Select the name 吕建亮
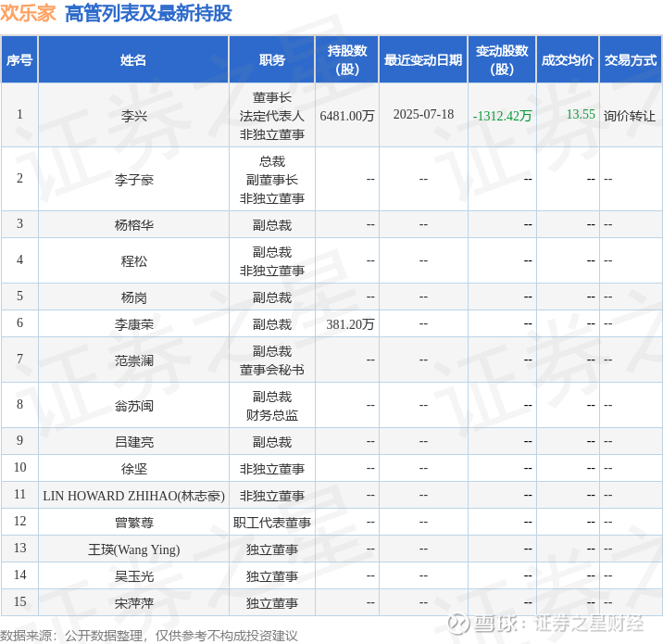The height and width of the screenshot is (644, 663). coord(133,442)
